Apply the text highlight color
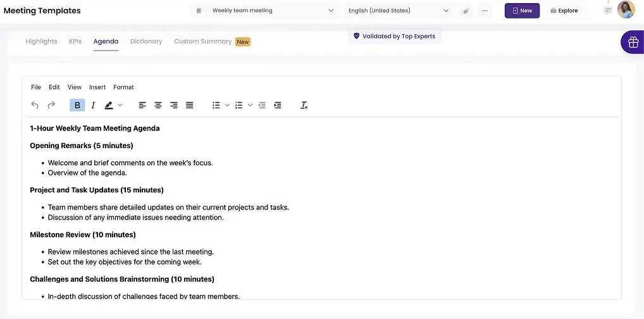This screenshot has width=644, height=319. pos(109,105)
